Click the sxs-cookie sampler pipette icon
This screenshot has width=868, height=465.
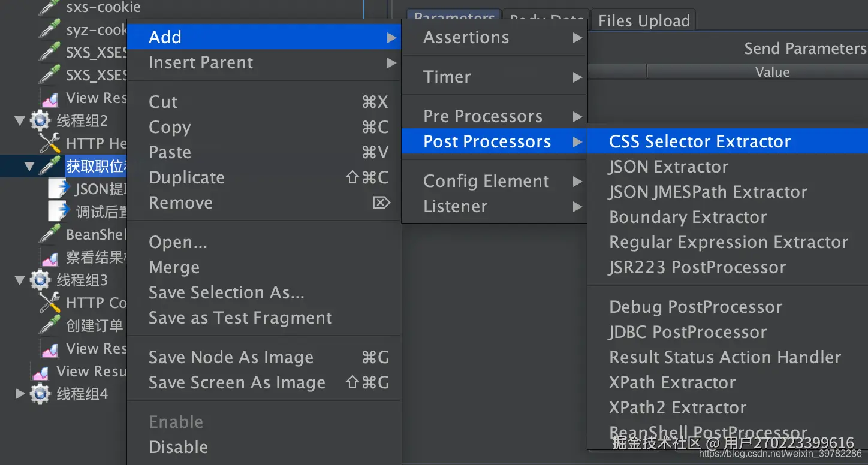tap(50, 8)
